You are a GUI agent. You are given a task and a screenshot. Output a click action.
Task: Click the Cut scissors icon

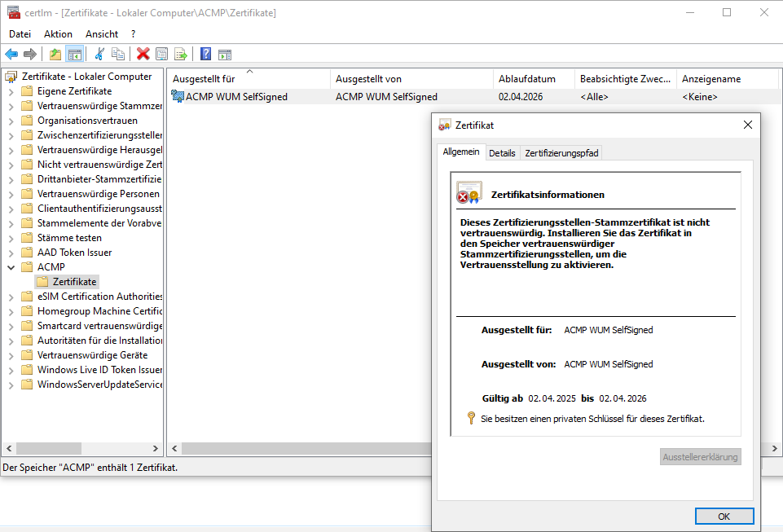coord(99,54)
